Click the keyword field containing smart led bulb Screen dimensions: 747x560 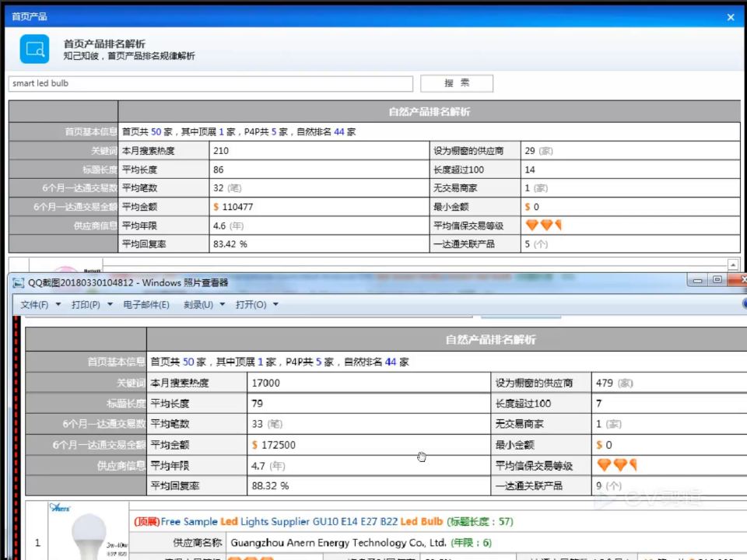pyautogui.click(x=211, y=83)
